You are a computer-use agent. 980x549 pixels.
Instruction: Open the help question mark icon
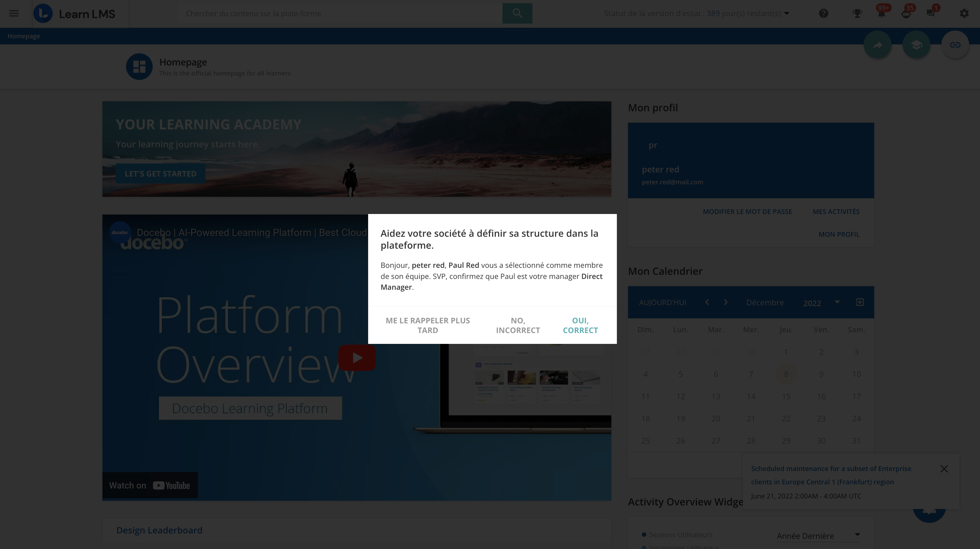[823, 14]
